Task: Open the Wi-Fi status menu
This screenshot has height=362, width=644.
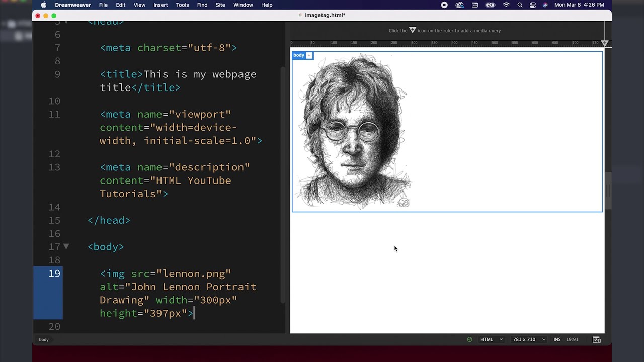Action: click(506, 5)
